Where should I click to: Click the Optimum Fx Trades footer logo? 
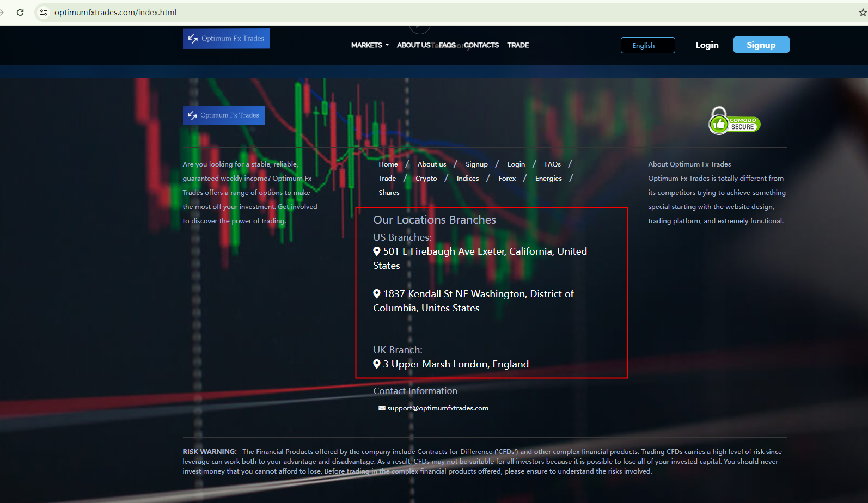(x=224, y=115)
